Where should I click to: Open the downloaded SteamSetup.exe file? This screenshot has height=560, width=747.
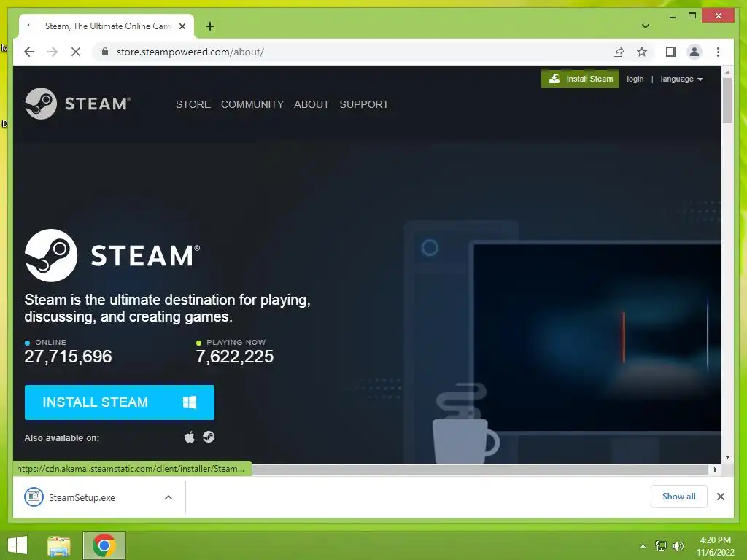[82, 497]
